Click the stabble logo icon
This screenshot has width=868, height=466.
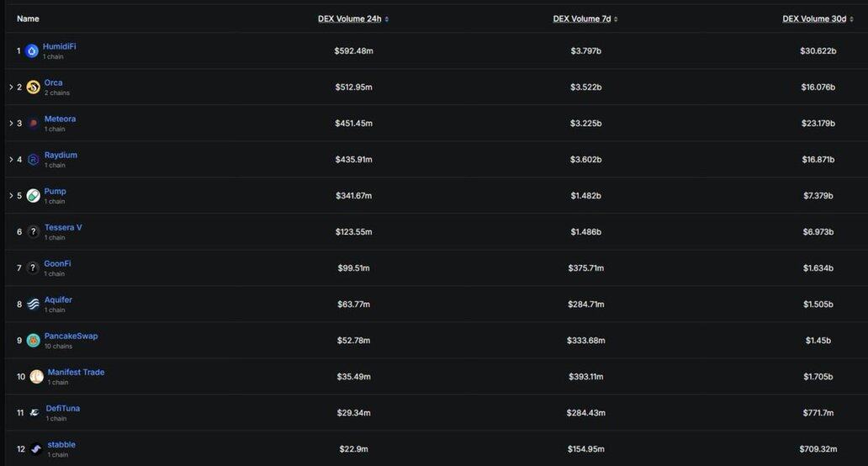tap(36, 449)
